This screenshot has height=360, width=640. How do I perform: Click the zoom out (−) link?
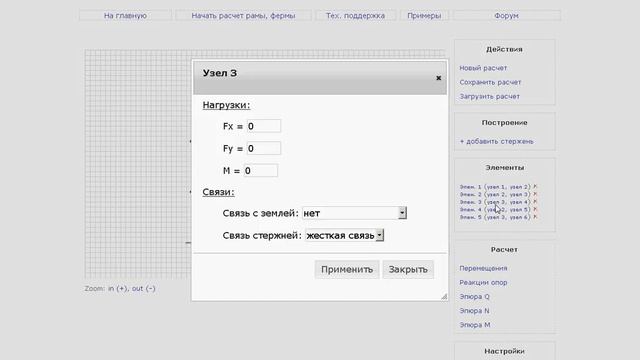coord(144,289)
